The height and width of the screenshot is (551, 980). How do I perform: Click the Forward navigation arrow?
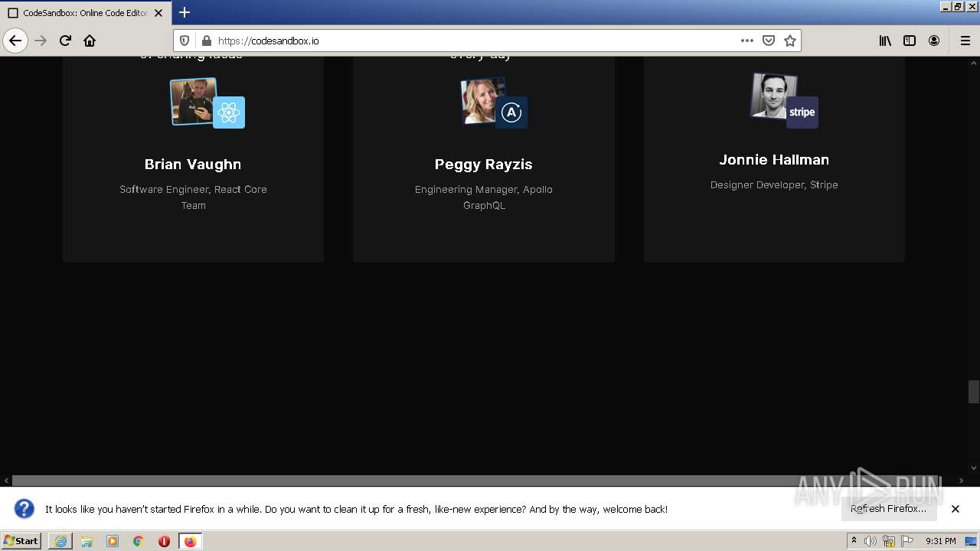pyautogui.click(x=41, y=41)
